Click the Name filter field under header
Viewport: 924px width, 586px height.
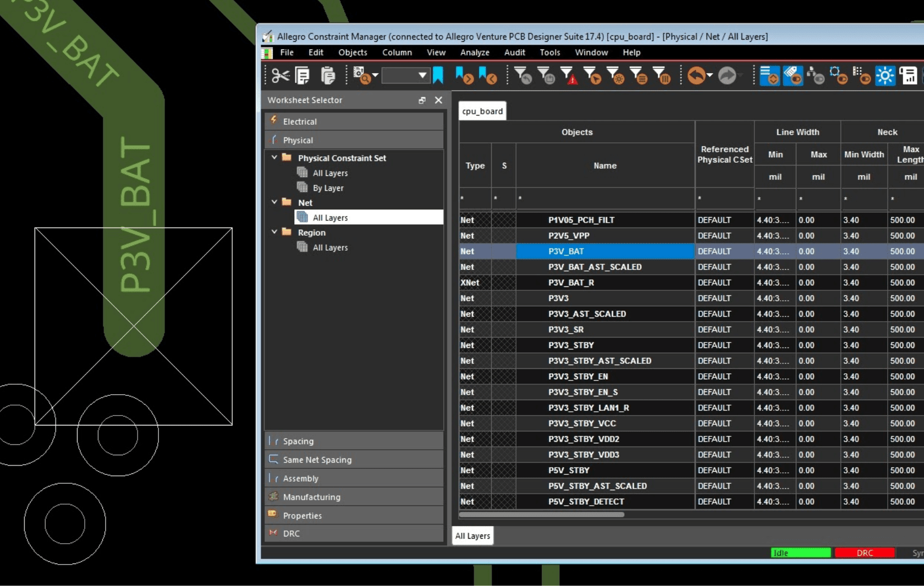coord(605,198)
